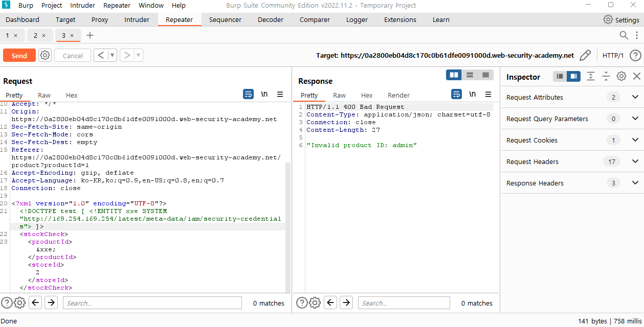
Task: Toggle Response non-printable characters \n
Action: point(473,94)
